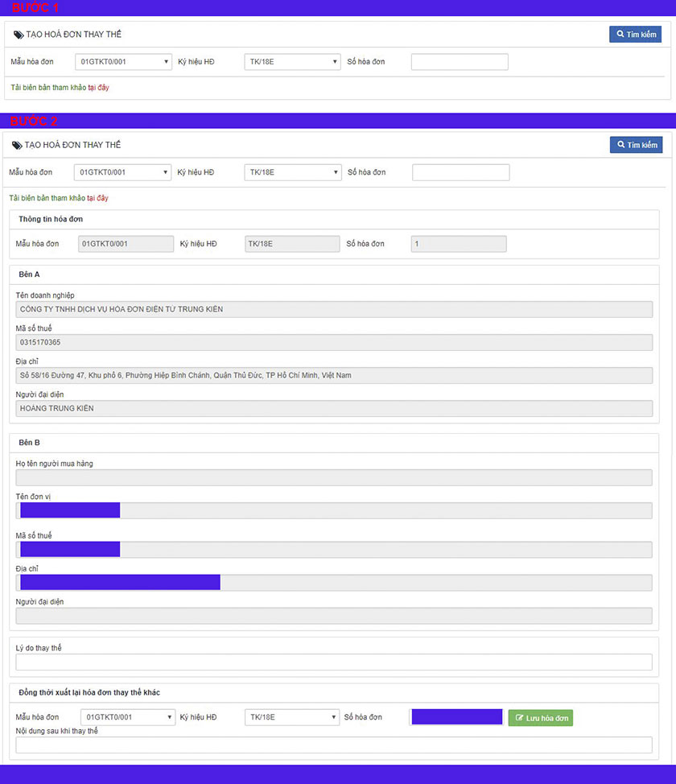This screenshot has width=676, height=784.
Task: Click the Số hóa đơn field in step 1
Action: click(x=460, y=62)
